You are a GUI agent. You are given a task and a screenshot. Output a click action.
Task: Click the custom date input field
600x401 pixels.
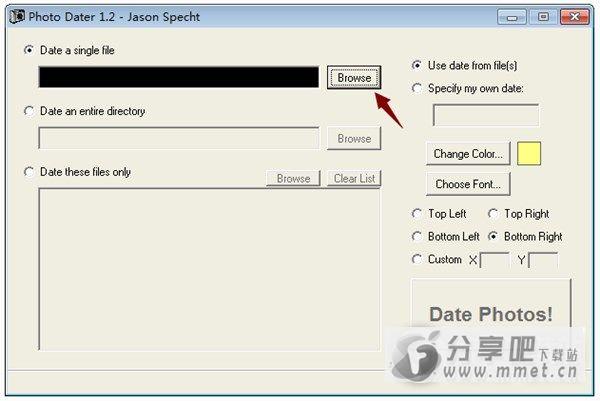coord(486,115)
